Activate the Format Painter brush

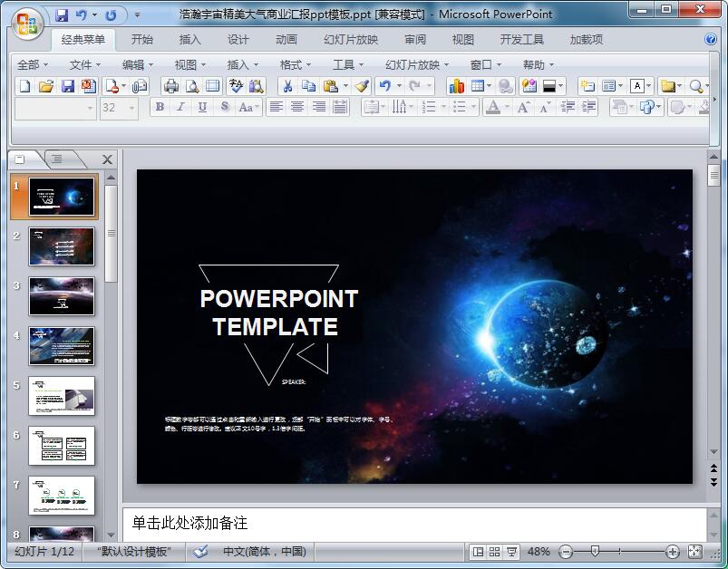[x=362, y=86]
